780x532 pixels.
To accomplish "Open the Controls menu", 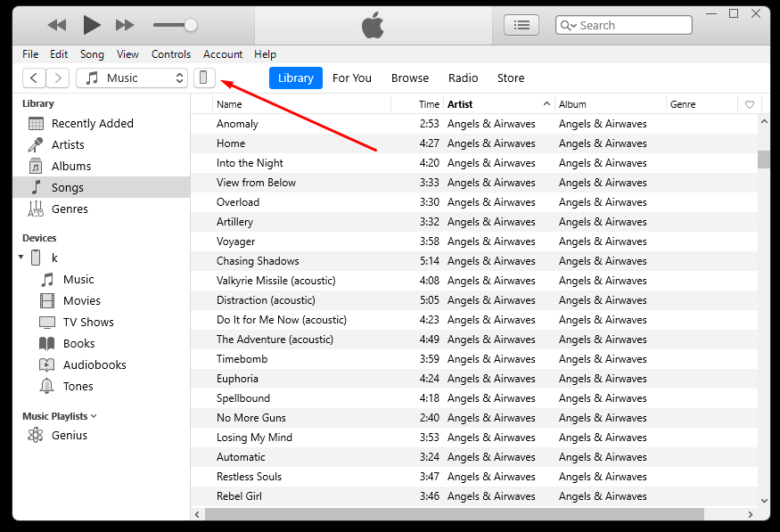I will (x=171, y=54).
